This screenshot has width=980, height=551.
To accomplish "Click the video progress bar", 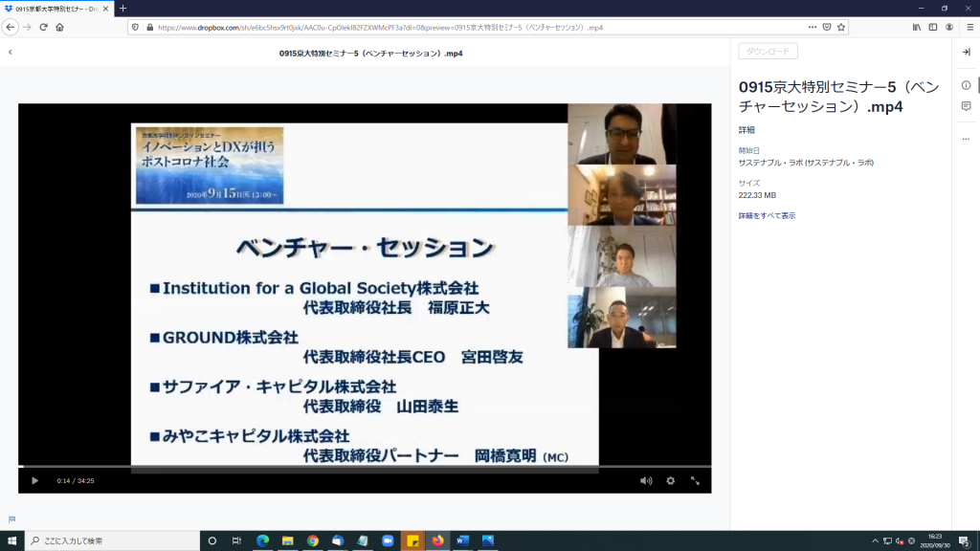I will pyautogui.click(x=365, y=466).
